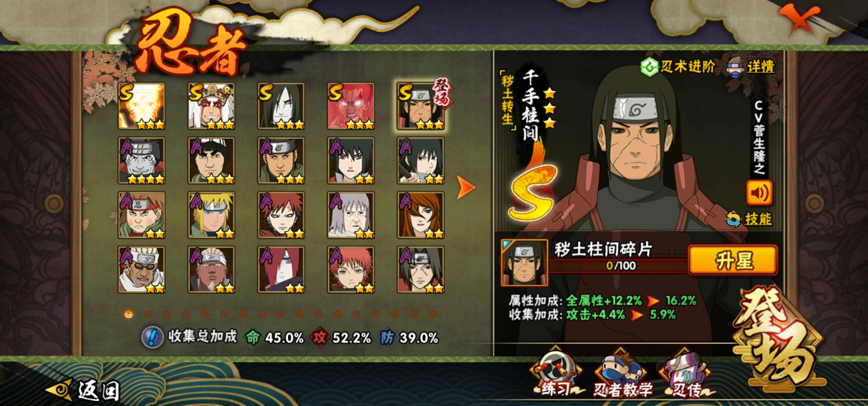Click the 升星 star upgrade button

coord(733,260)
